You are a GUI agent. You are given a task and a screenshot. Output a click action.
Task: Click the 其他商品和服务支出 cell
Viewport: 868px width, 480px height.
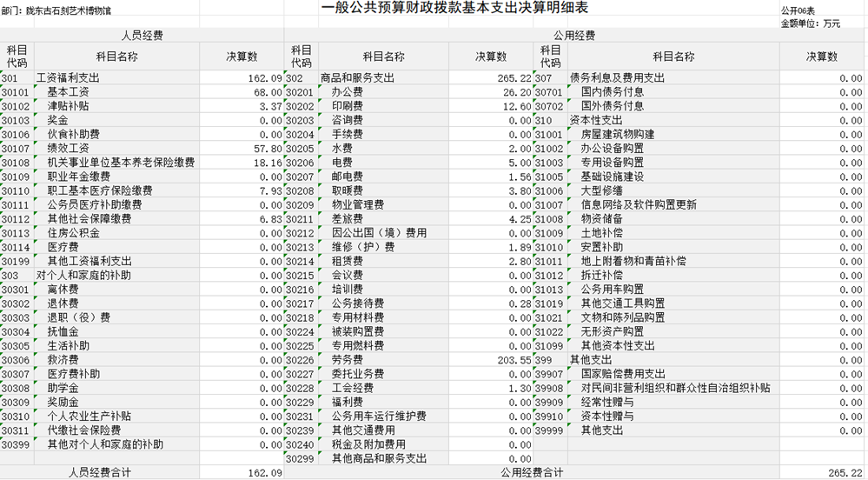384,459
